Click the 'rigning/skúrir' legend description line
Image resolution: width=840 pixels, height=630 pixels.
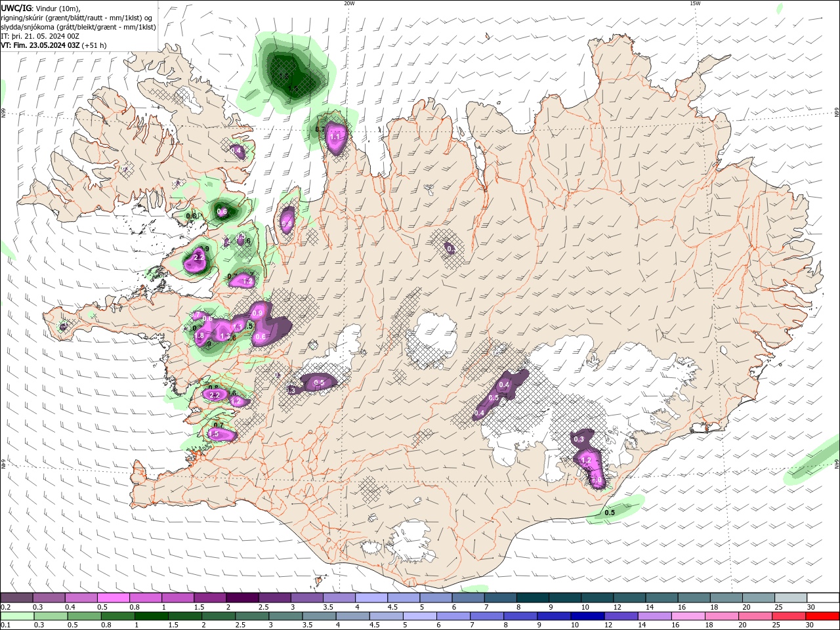[x=77, y=18]
